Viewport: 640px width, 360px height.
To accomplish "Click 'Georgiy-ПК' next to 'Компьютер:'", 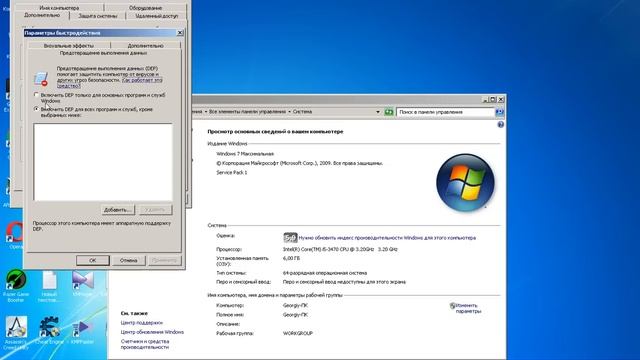I will (x=295, y=305).
